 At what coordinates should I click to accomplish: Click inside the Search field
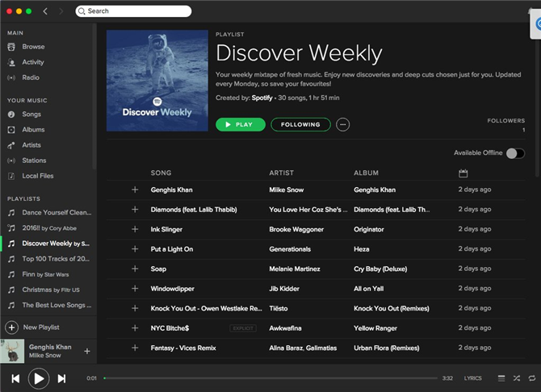tap(133, 11)
